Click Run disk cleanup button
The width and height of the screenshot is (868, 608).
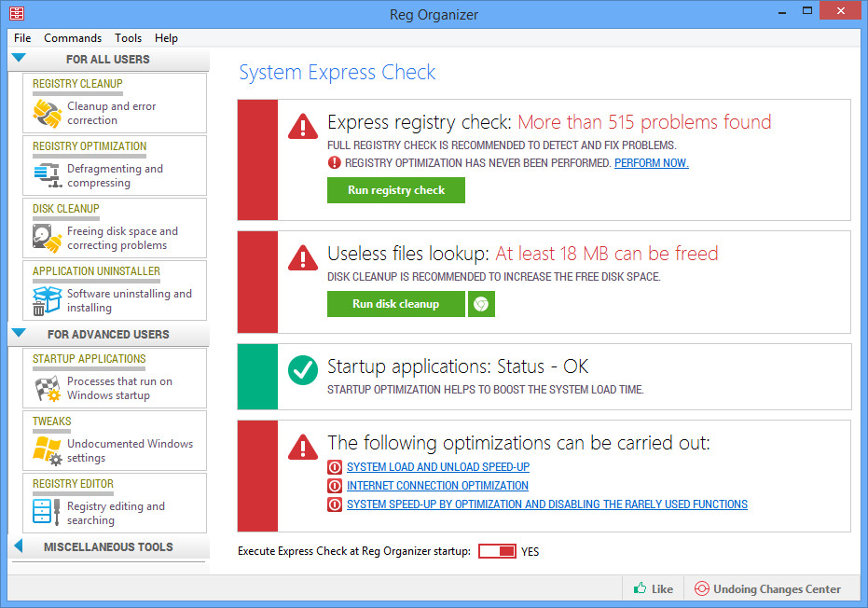(x=396, y=304)
